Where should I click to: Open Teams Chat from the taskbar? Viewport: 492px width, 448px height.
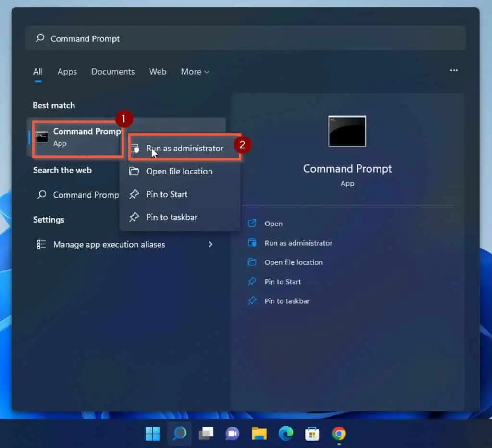pos(233,433)
